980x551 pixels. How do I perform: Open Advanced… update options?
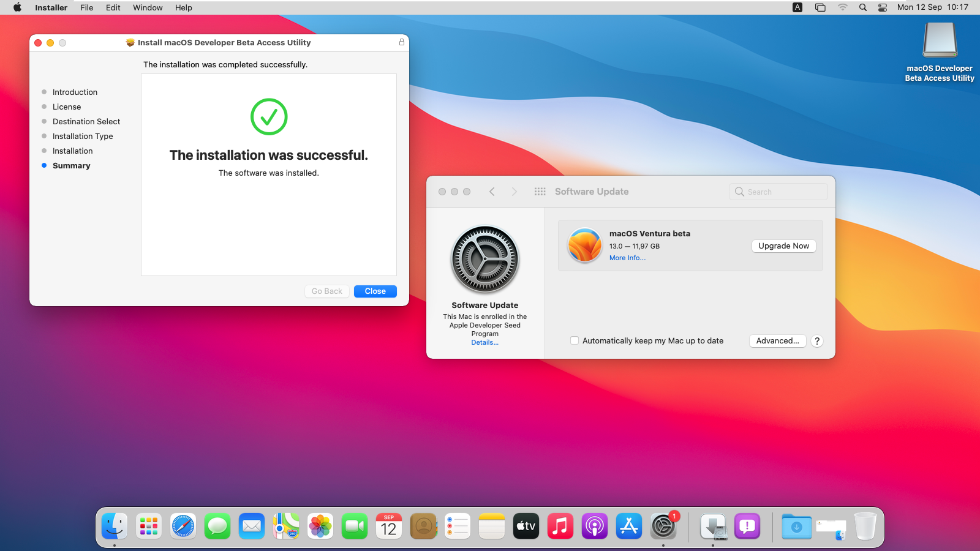point(777,341)
